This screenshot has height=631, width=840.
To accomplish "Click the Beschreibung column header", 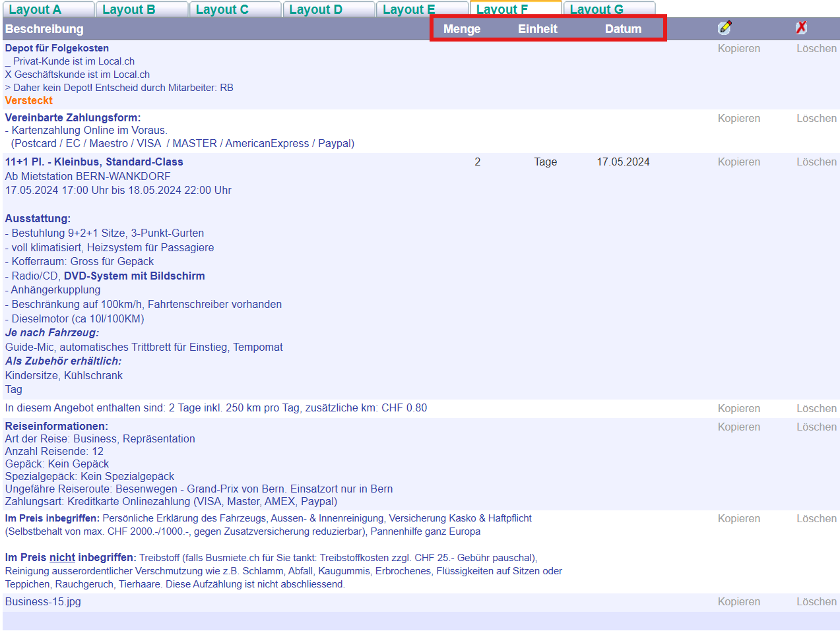I will 44,29.
